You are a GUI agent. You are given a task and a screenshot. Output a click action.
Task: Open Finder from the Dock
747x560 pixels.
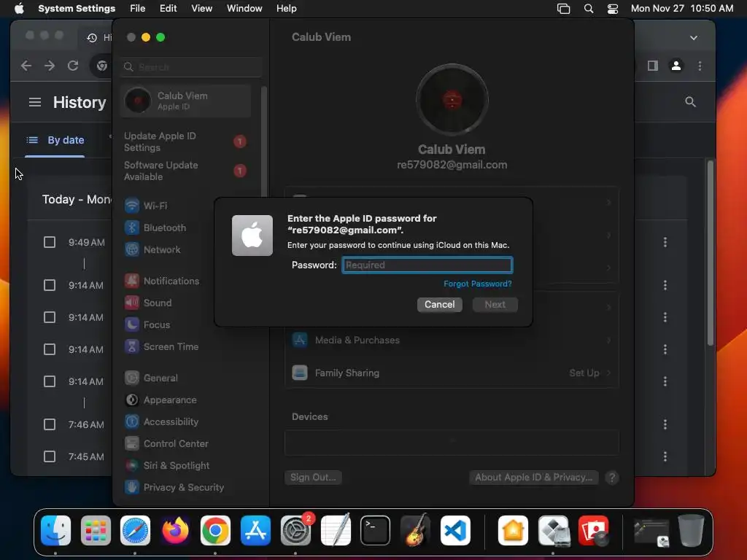(x=55, y=530)
